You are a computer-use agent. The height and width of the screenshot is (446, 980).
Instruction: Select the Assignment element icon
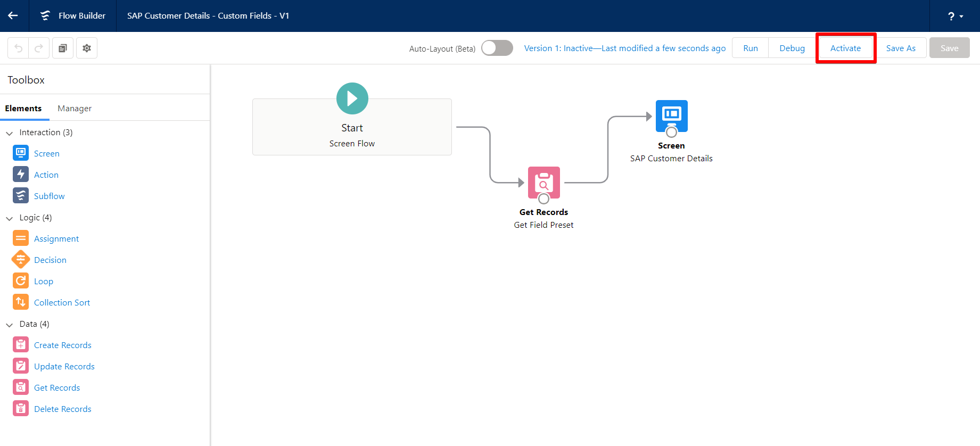point(21,238)
